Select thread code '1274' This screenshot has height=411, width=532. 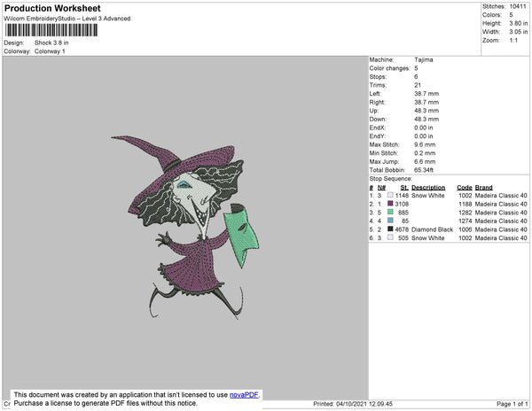[465, 221]
